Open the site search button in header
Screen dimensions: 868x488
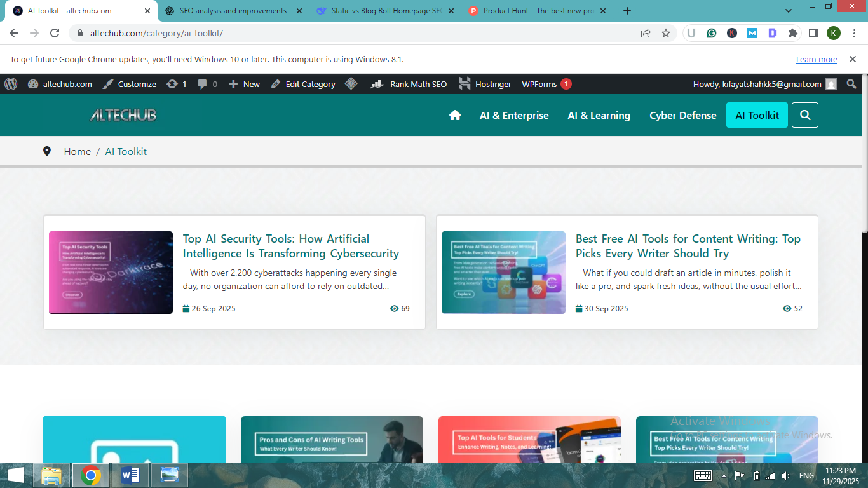(805, 115)
